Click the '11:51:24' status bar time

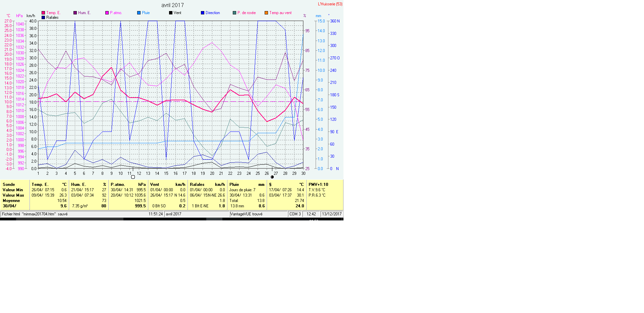156,214
